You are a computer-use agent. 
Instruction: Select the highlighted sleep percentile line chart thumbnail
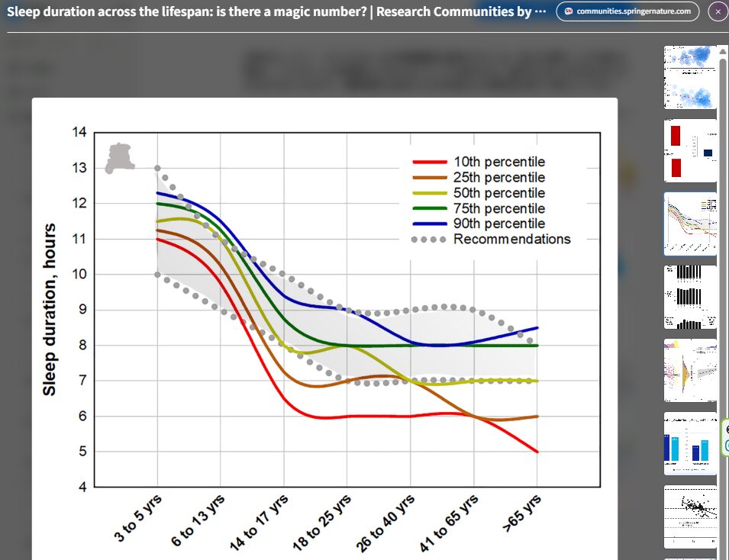690,224
